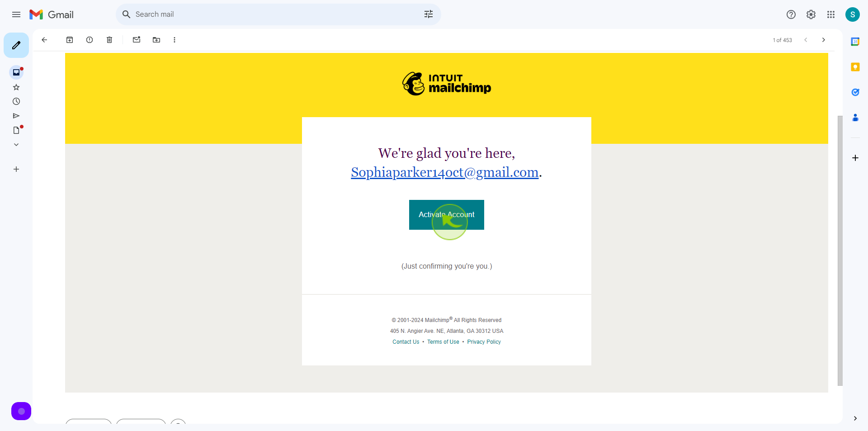This screenshot has height=431, width=868.
Task: Archive this email
Action: point(70,40)
